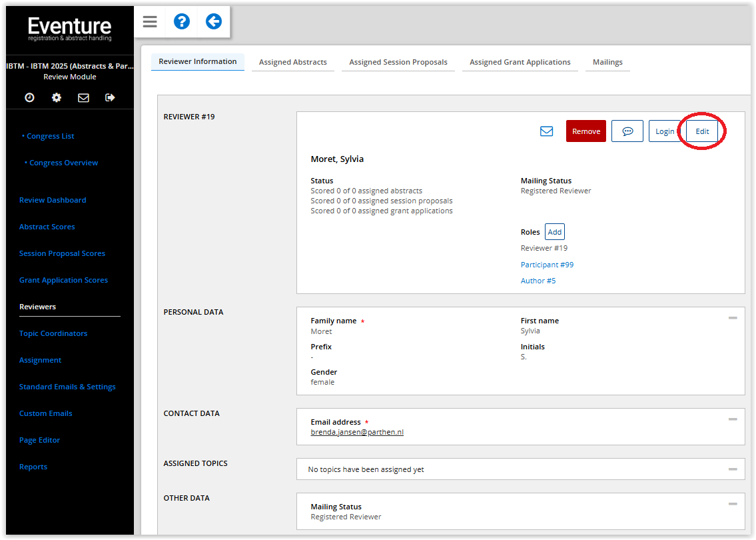The width and height of the screenshot is (756, 540).
Task: Navigate to Review Dashboard in sidebar
Action: click(53, 200)
